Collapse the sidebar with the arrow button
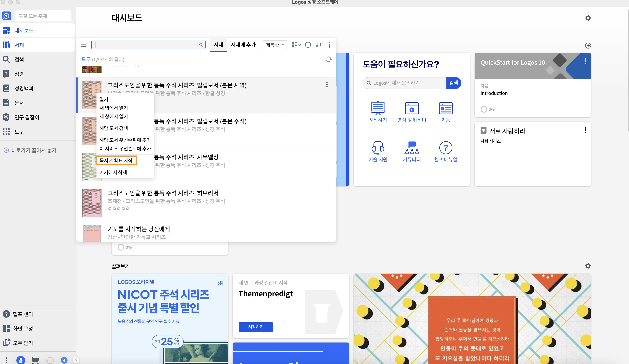Viewport: 629px width, 364px height. pyautogui.click(x=76, y=360)
